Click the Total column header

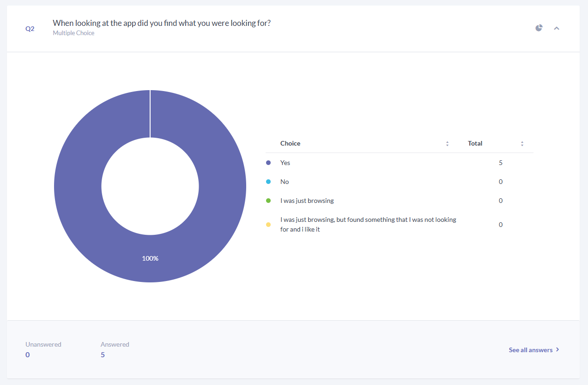475,143
